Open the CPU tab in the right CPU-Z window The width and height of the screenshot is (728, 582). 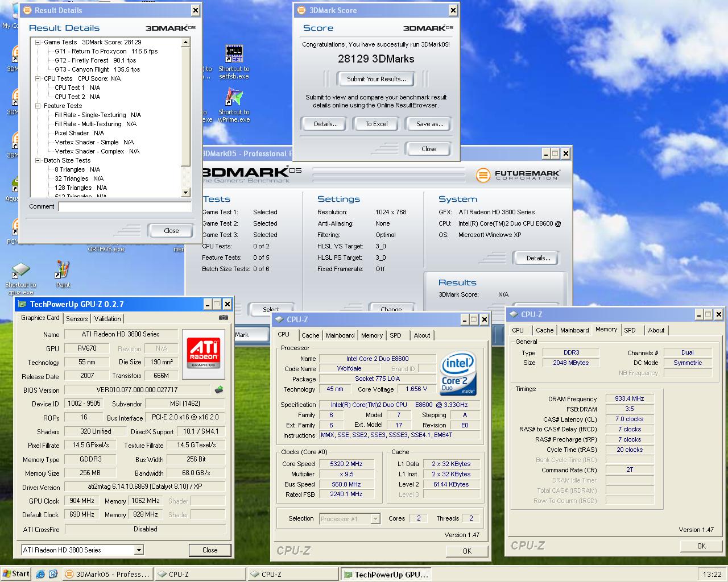click(518, 330)
